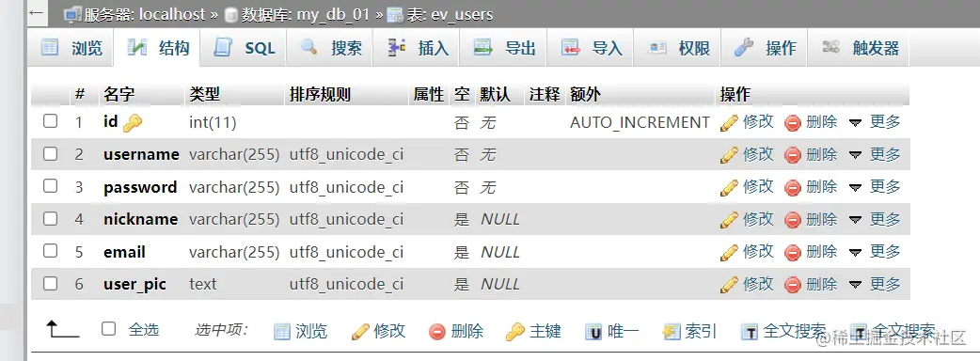
Task: Click the database cylinder icon in breadcrumb
Action: point(230,16)
